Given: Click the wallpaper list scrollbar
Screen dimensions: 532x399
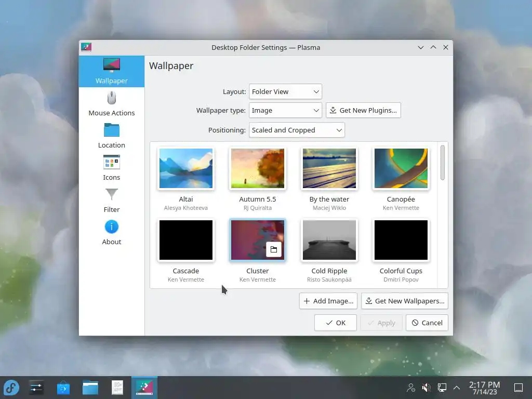Looking at the screenshot, I should coord(443,163).
